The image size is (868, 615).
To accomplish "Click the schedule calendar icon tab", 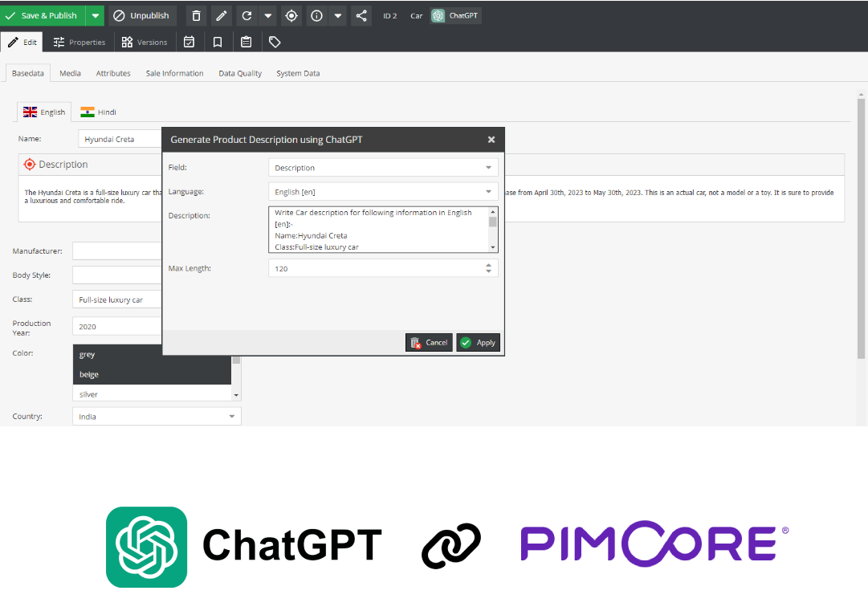I will (189, 42).
